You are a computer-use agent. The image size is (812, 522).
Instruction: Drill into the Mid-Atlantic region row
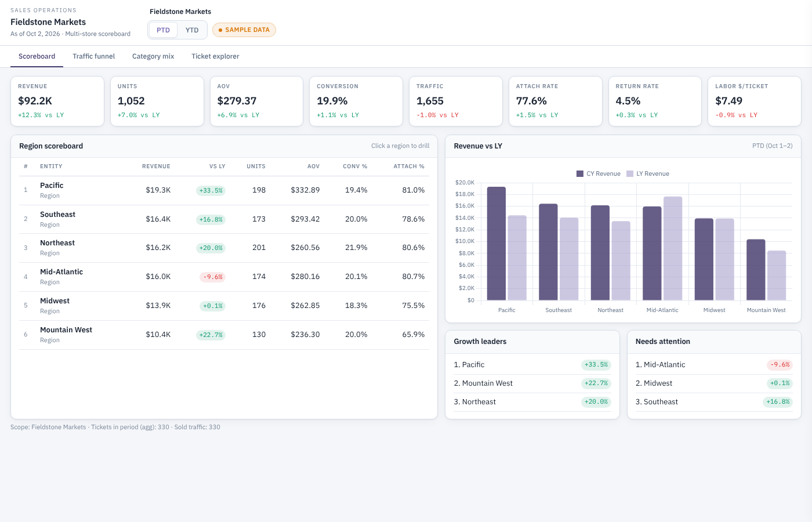coord(224,277)
